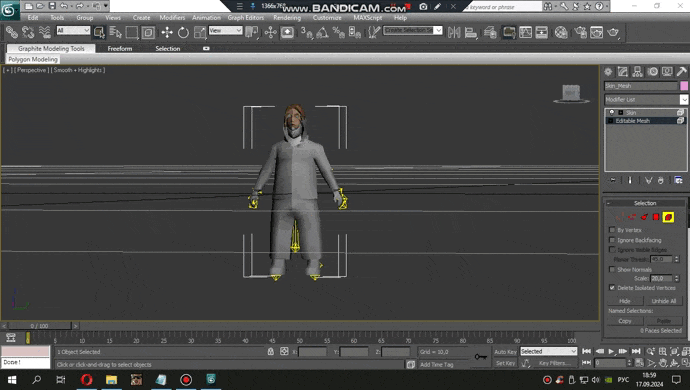Click the Select and Manipulate icon
Screen dimensions: 690x390
pos(271,32)
